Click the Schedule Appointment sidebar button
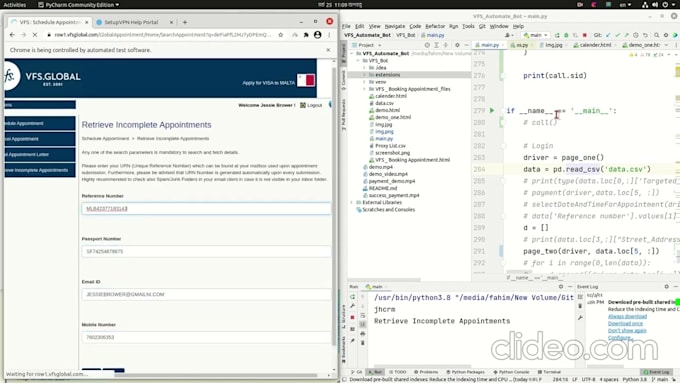This screenshot has height=383, width=680. pyautogui.click(x=40, y=123)
